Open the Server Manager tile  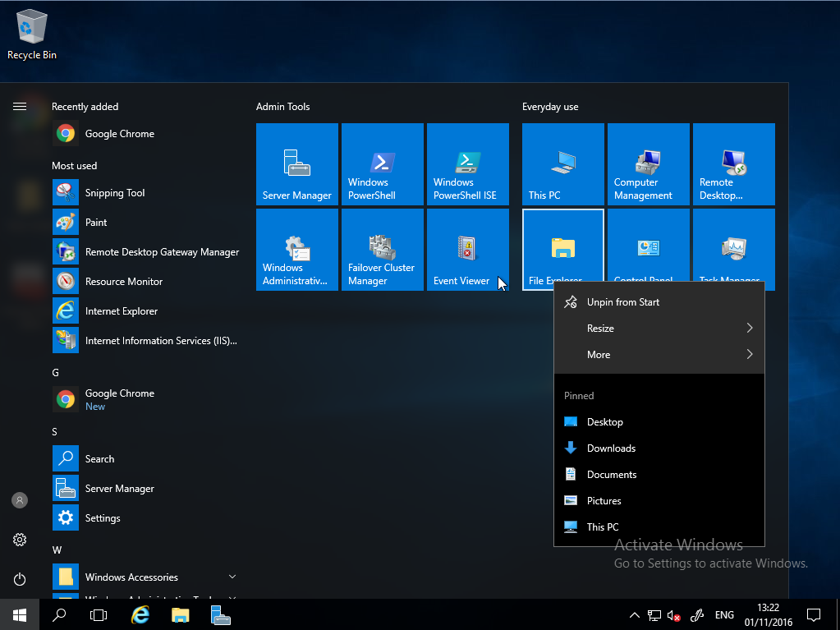[x=296, y=164]
